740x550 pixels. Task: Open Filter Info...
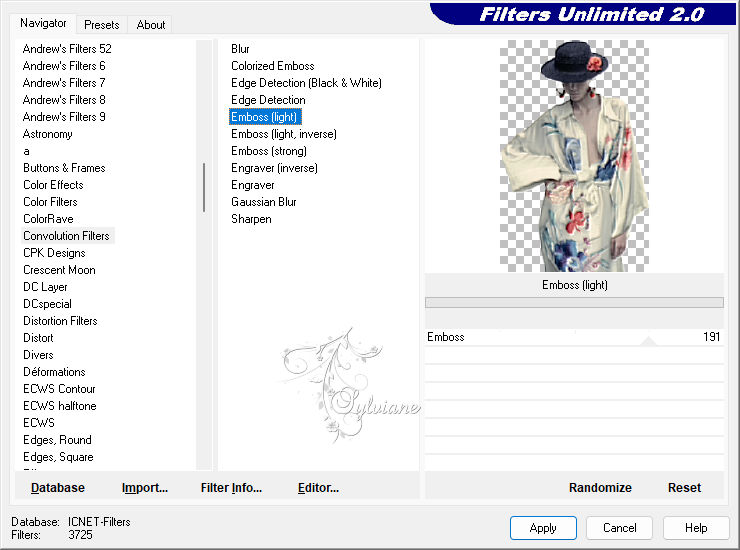coord(231,488)
